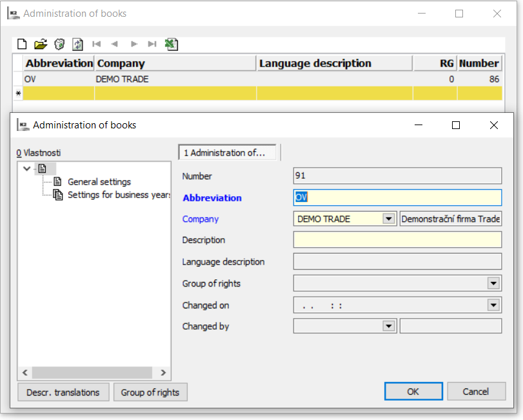This screenshot has height=420, width=523.
Task: Click the Open folder toolbar icon
Action: point(41,44)
